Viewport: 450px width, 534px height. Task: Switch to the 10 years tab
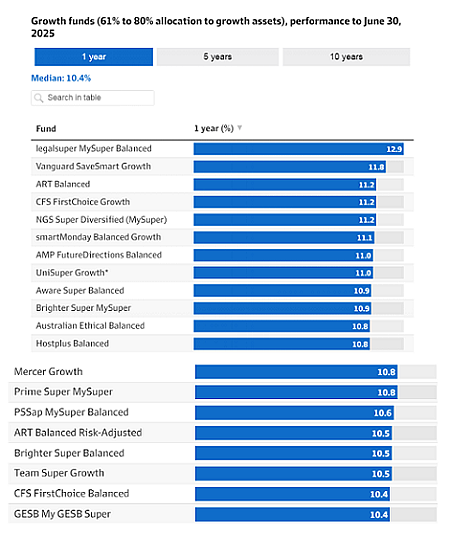click(346, 57)
